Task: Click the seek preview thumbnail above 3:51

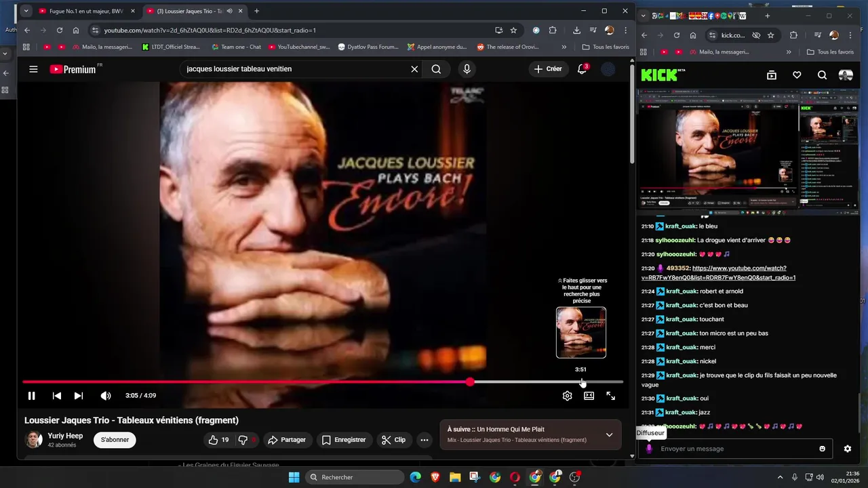Action: (x=581, y=332)
